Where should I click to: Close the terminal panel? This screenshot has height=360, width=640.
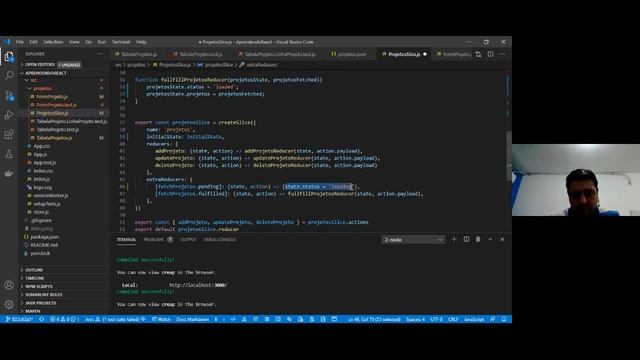502,240
